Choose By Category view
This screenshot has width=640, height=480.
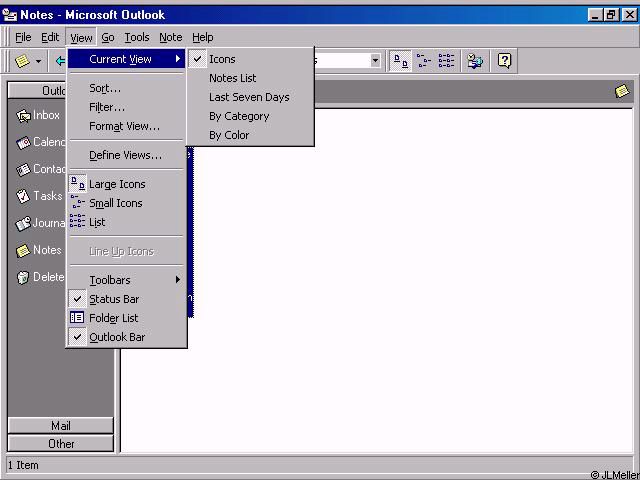(250, 116)
